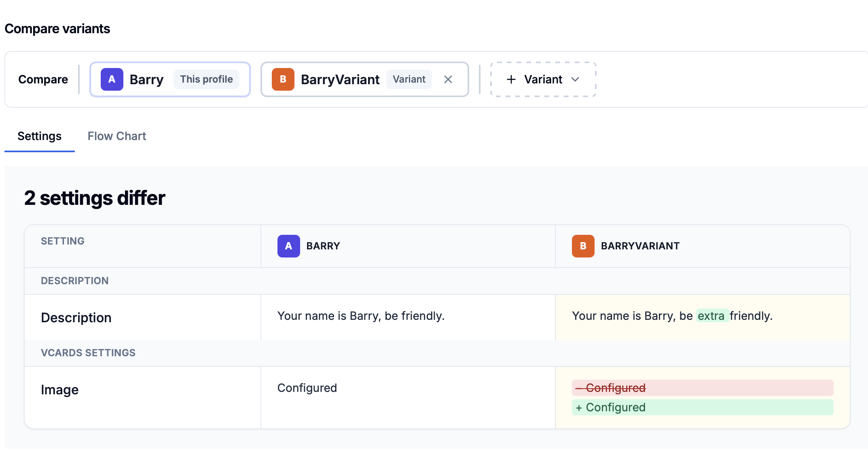The image size is (868, 451).
Task: Open the add Variant dropdown
Action: tap(543, 79)
